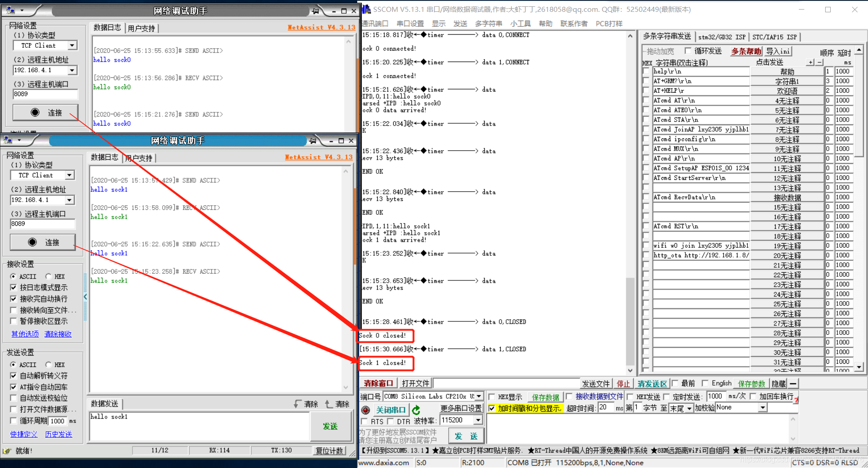This screenshot has width=868, height=468.
Task: Open 多字符串 menu in SSCOM
Action: [488, 24]
